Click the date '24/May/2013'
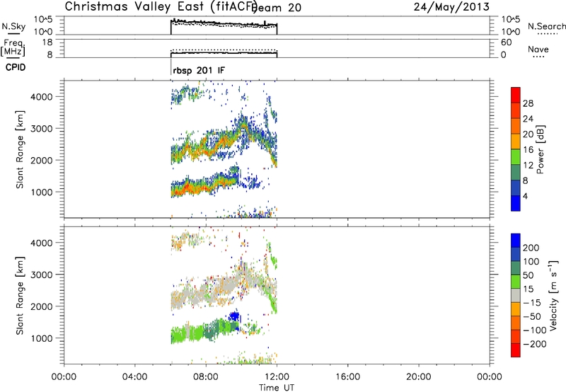 pyautogui.click(x=451, y=6)
